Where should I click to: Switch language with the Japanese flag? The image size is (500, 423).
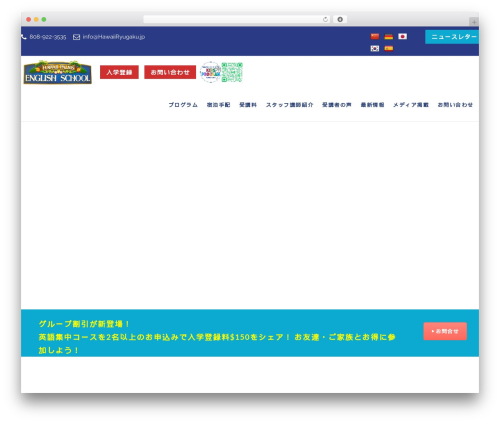pyautogui.click(x=403, y=36)
